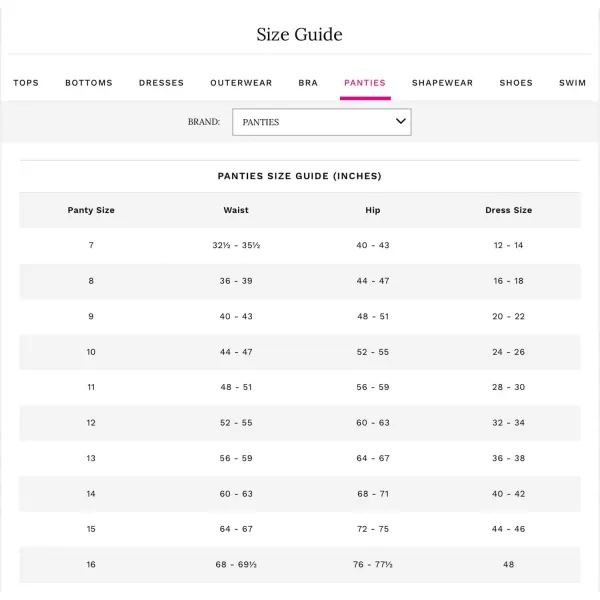
Task: Click the brand dropdown chevron arrow
Action: pyautogui.click(x=401, y=121)
